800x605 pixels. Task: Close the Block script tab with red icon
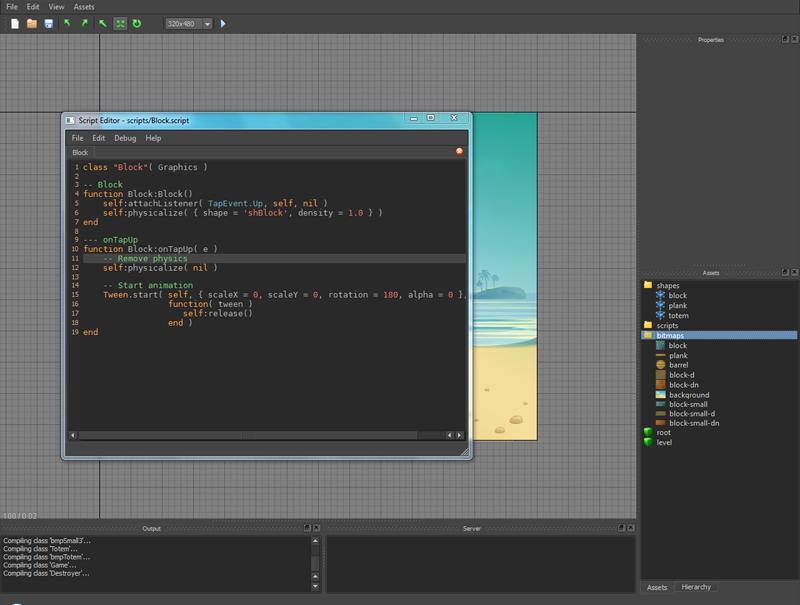[459, 151]
